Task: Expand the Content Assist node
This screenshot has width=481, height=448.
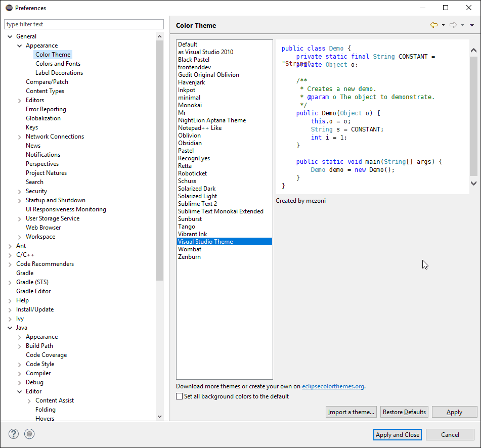Action: click(x=29, y=401)
